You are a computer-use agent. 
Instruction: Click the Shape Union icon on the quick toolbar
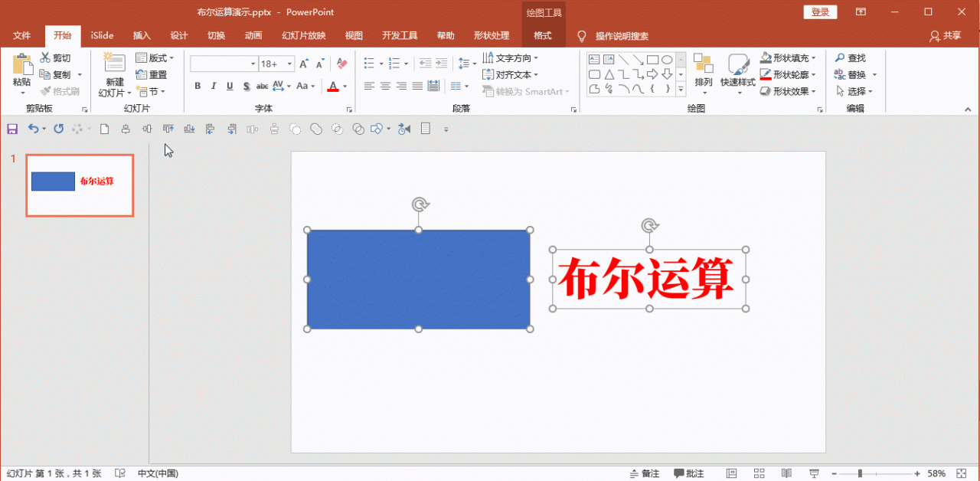315,128
